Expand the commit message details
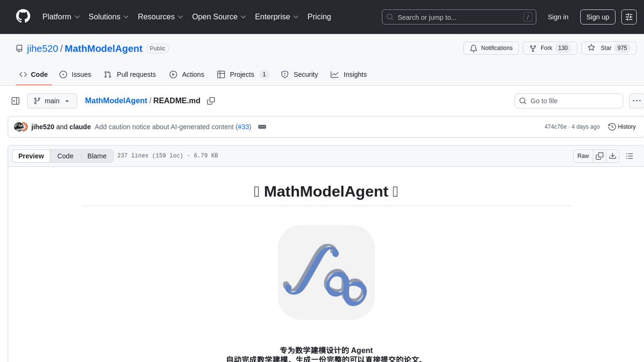The width and height of the screenshot is (644, 362). (x=262, y=127)
